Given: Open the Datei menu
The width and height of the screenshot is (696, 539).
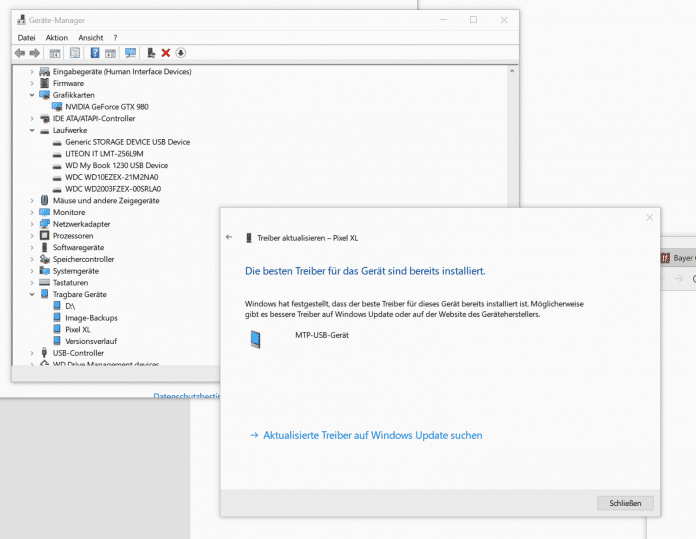Looking at the screenshot, I should point(26,37).
